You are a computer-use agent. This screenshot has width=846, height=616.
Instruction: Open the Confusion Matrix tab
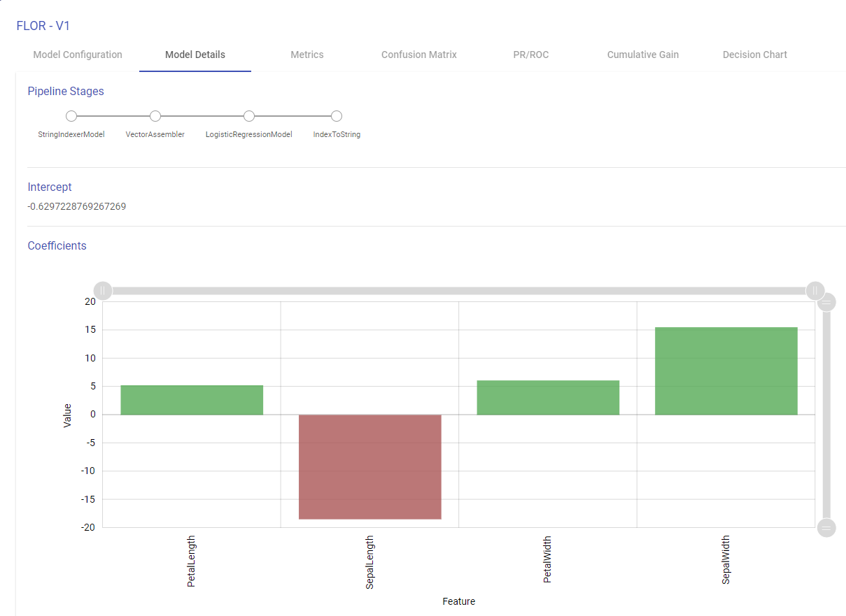coord(419,55)
